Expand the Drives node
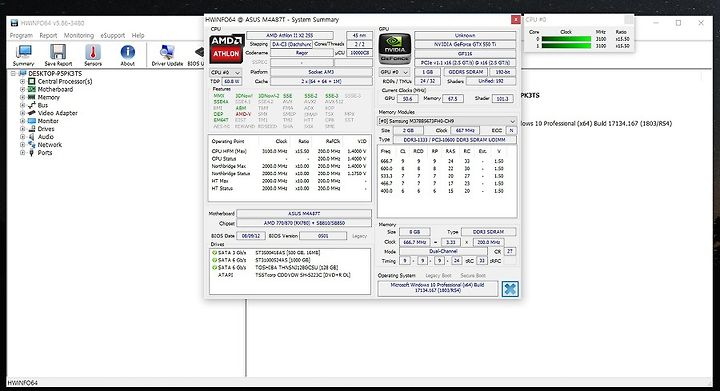 coord(22,129)
